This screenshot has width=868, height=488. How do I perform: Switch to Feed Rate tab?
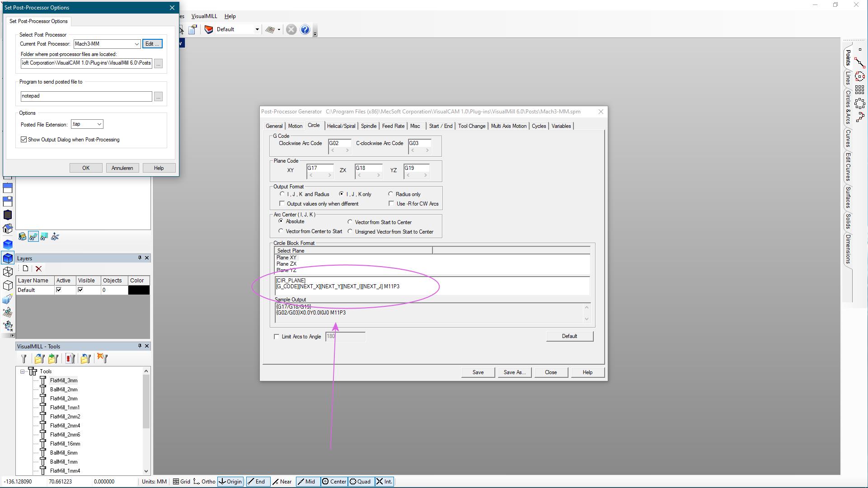pyautogui.click(x=393, y=126)
